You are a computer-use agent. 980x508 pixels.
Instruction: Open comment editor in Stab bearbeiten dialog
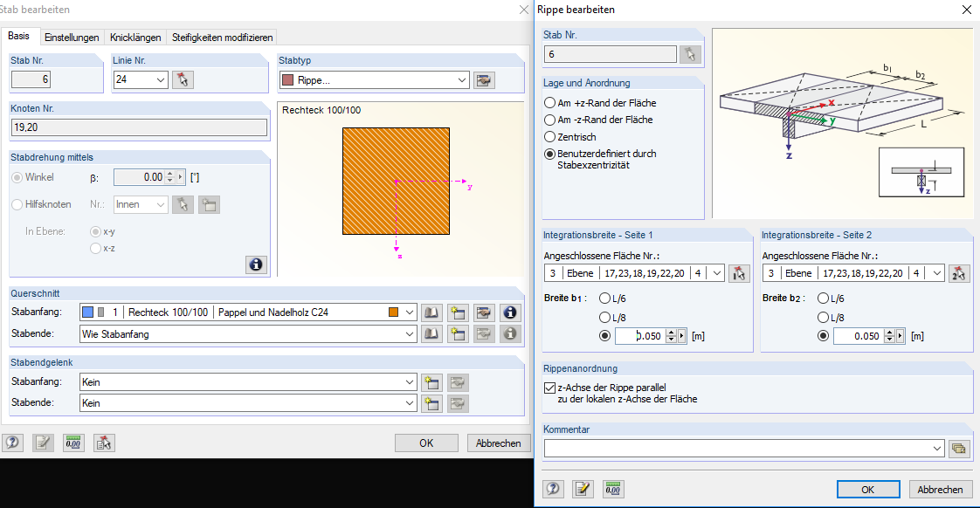coord(43,443)
